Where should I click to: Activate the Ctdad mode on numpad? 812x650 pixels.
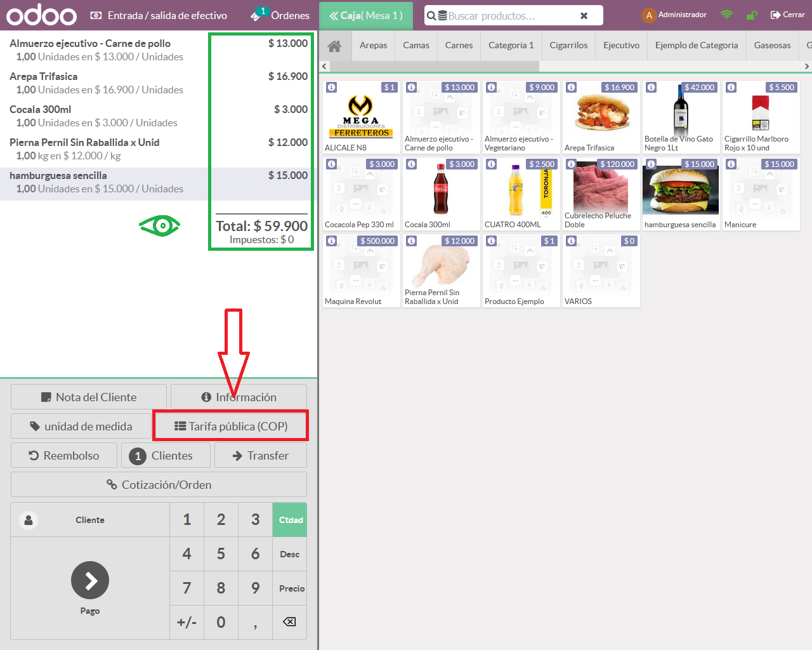(x=290, y=520)
